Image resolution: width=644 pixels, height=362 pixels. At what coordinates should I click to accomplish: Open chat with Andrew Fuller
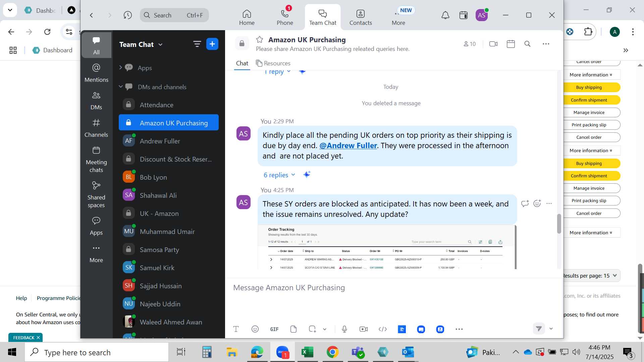pos(169,141)
